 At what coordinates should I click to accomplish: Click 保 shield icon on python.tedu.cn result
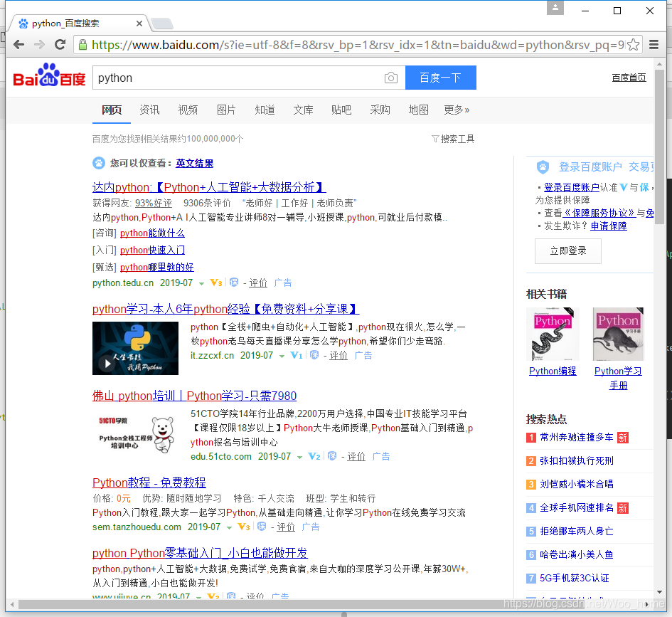[234, 282]
